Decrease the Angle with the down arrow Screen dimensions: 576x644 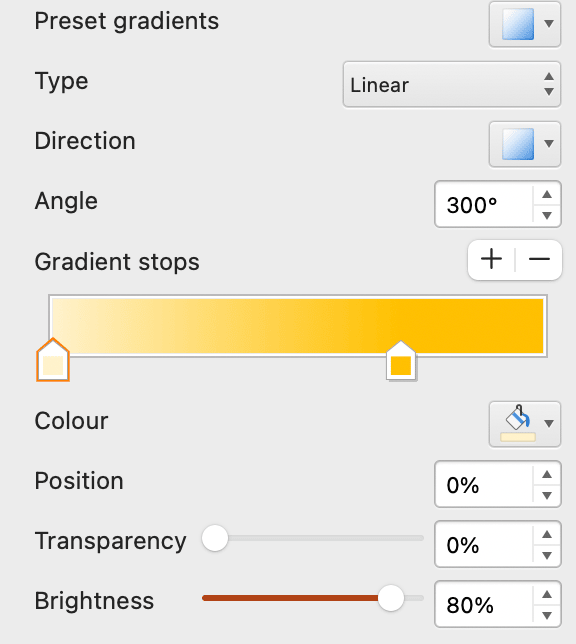(x=547, y=215)
